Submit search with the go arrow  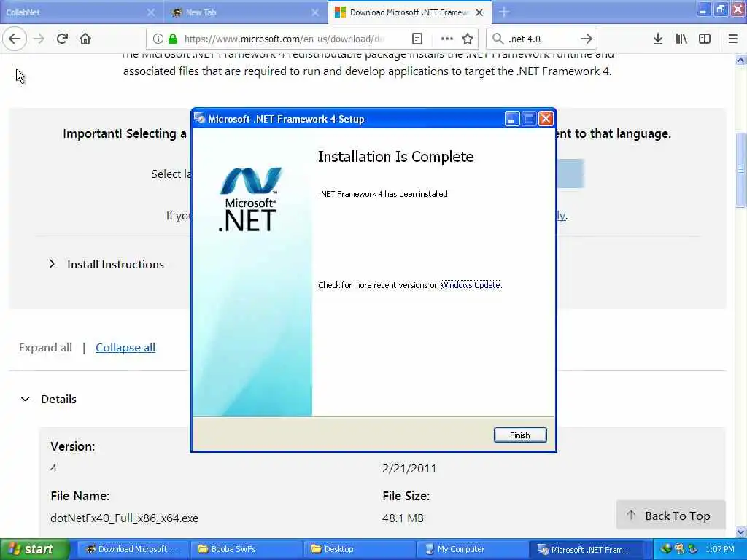point(587,39)
